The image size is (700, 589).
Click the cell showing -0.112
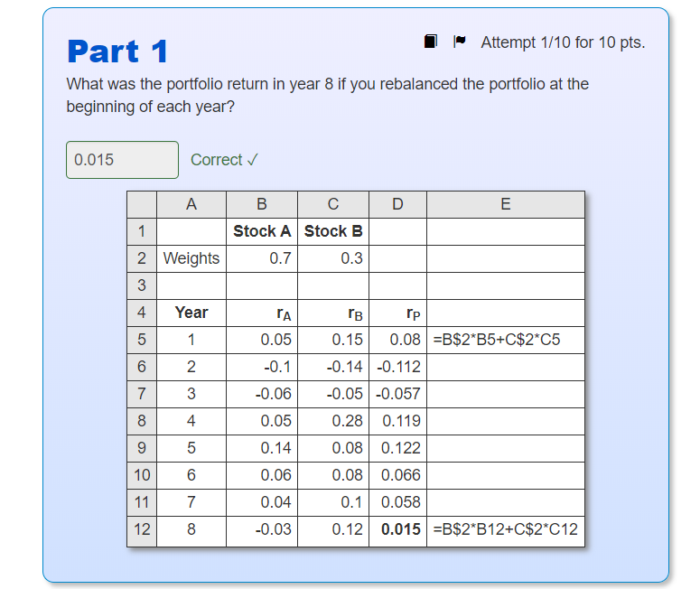tap(397, 367)
